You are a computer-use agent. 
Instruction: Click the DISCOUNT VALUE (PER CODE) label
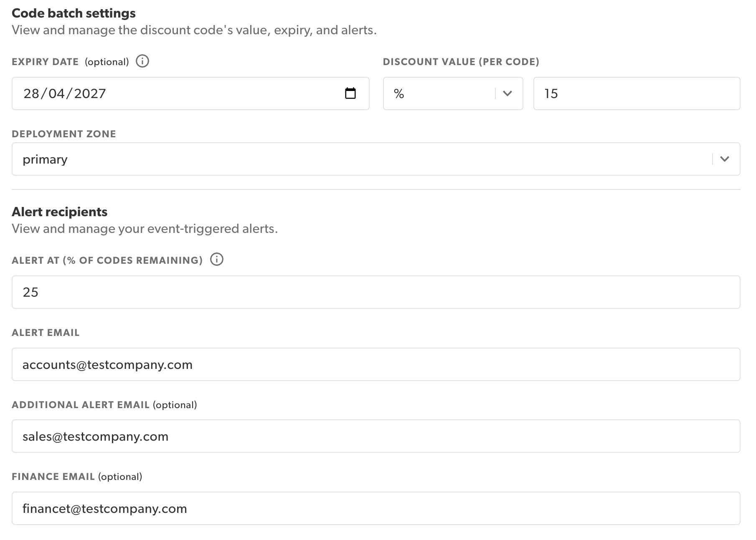tap(461, 62)
